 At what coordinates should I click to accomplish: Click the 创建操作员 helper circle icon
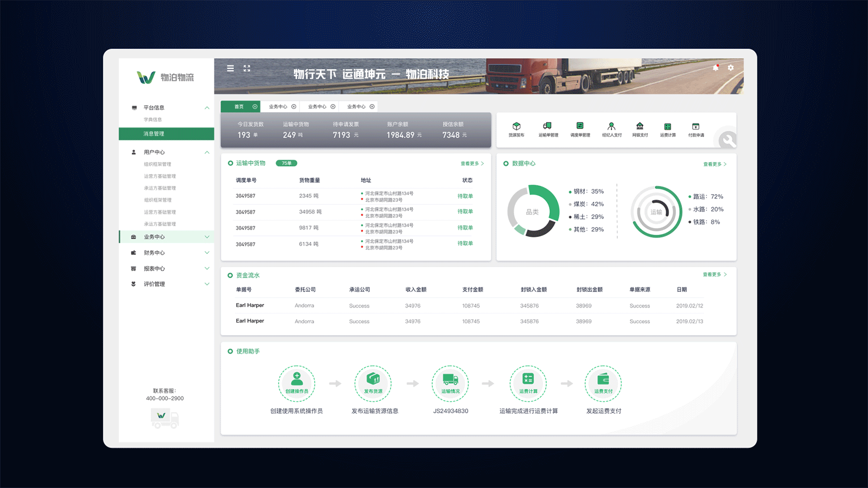tap(297, 383)
